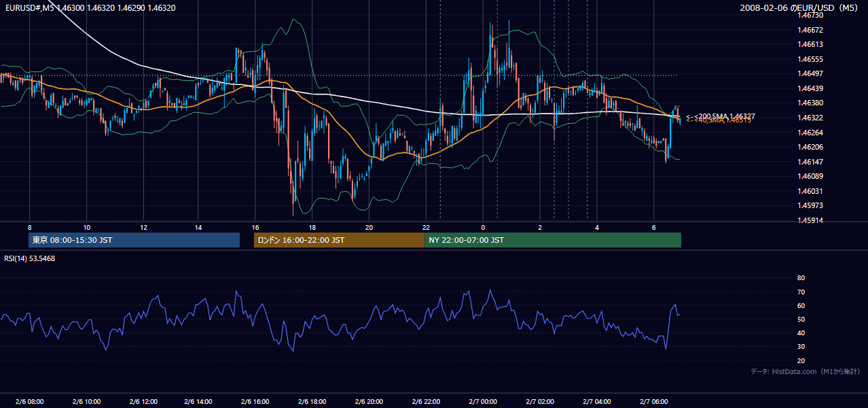
Task: Click the bottom date label 2/6 10:00
Action: pyautogui.click(x=86, y=402)
